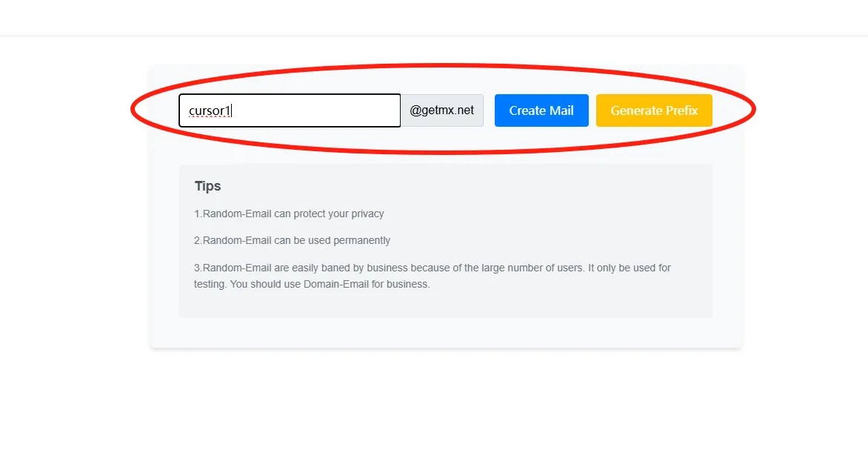Click tip three's first line about bans
The width and height of the screenshot is (868, 453).
433,268
